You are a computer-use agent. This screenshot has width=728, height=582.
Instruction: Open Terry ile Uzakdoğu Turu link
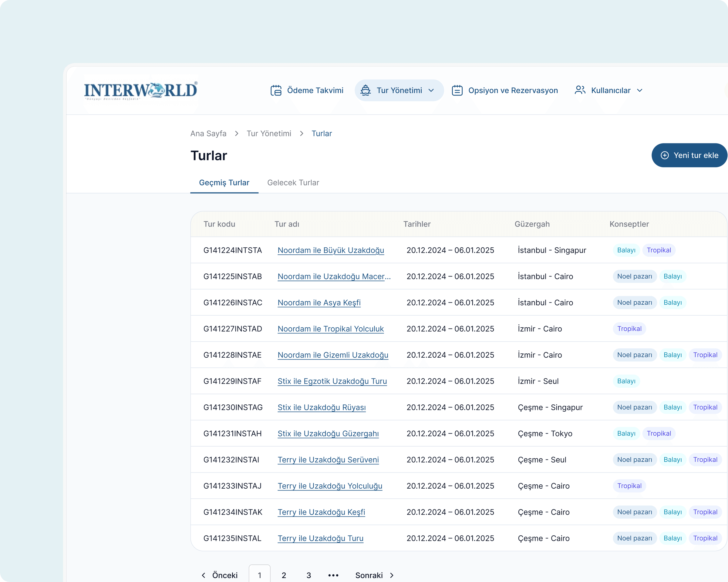pyautogui.click(x=320, y=538)
